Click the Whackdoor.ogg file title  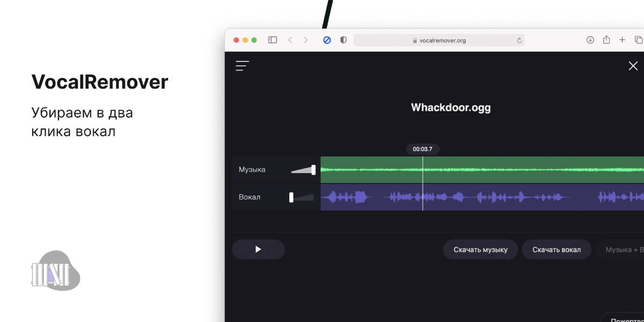pos(451,107)
